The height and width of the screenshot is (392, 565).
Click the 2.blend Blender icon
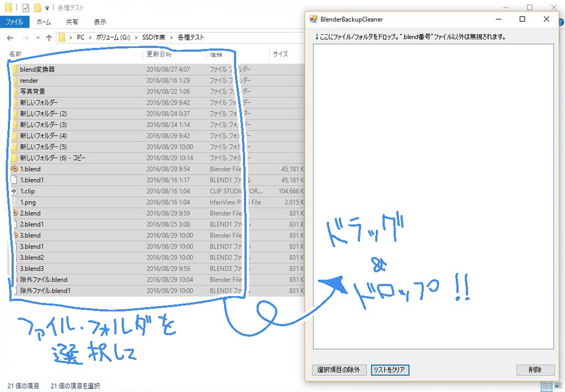(x=14, y=213)
